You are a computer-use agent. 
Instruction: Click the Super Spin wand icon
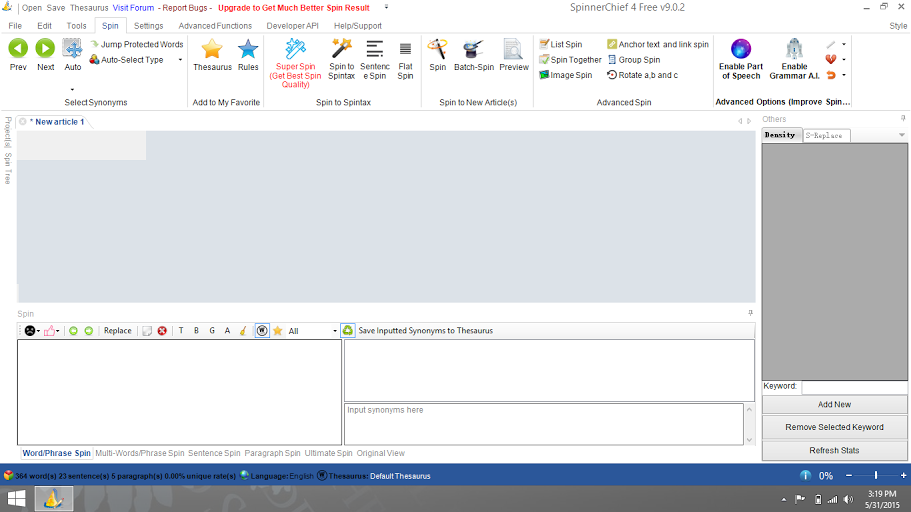pyautogui.click(x=295, y=49)
